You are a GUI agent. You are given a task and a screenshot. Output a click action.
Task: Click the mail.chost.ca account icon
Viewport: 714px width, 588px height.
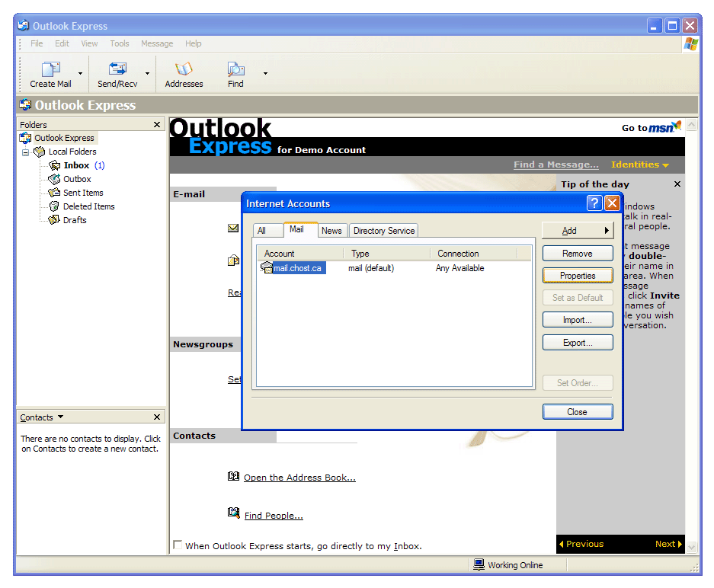(x=267, y=267)
